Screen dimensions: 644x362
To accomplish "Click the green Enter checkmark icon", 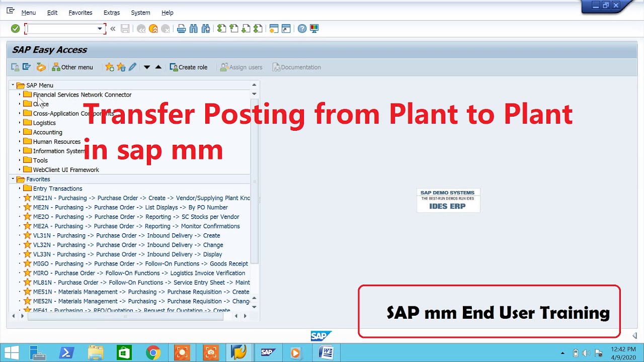I will pos(15,29).
